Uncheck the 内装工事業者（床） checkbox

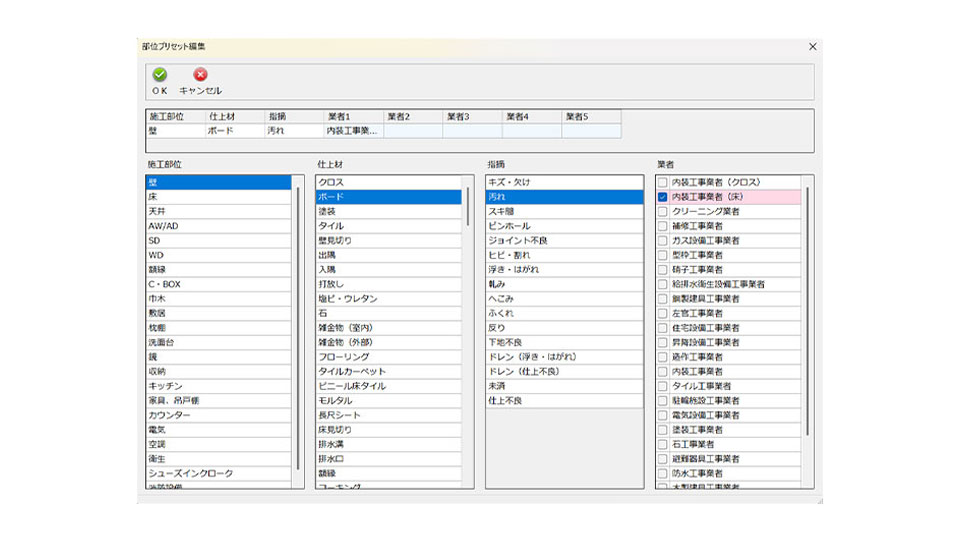662,197
